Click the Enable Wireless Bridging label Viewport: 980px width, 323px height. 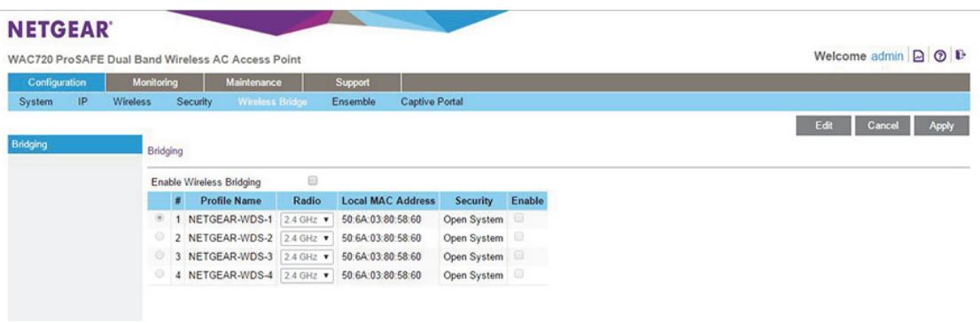(x=206, y=182)
